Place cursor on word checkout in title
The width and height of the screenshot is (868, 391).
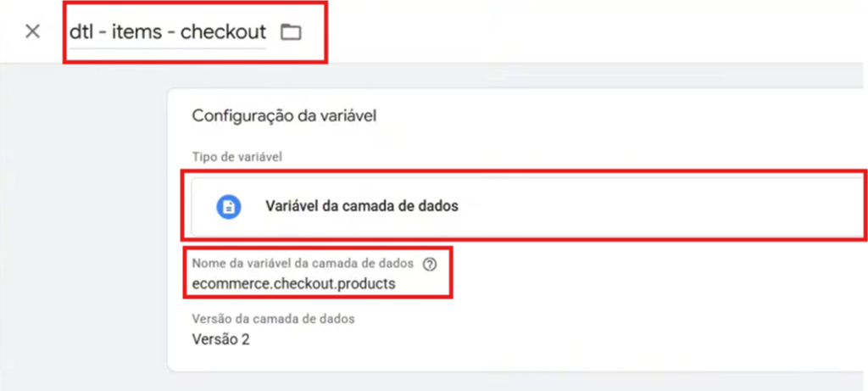tap(224, 32)
